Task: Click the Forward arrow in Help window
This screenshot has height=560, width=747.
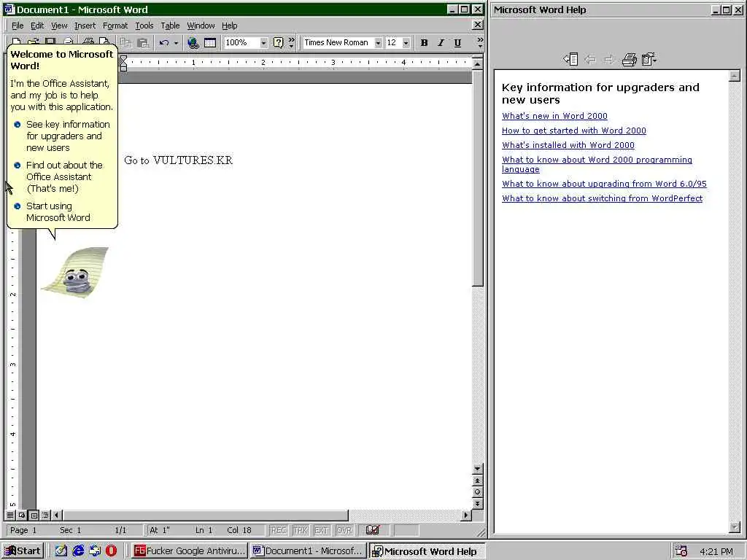Action: click(x=608, y=59)
